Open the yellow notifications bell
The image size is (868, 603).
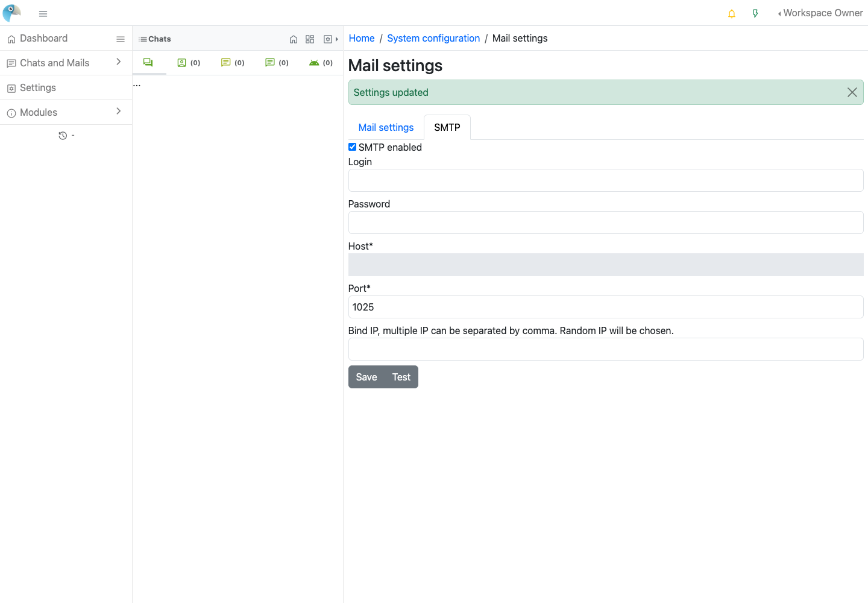[732, 14]
